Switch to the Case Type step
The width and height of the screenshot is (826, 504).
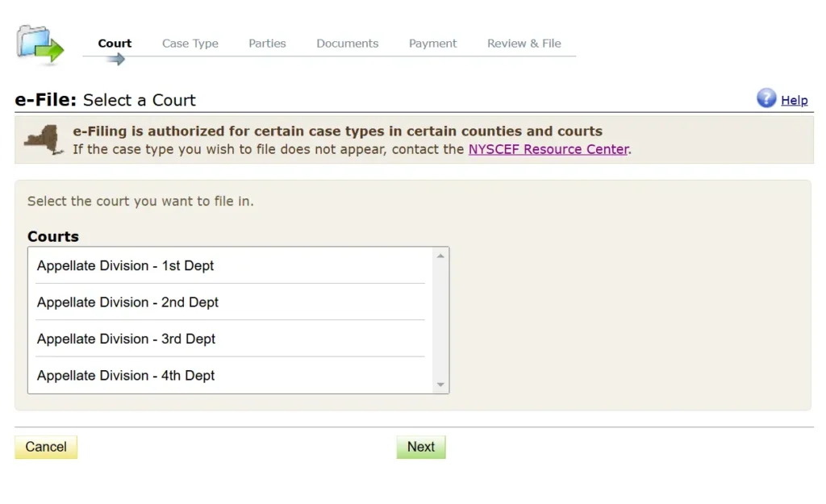190,44
